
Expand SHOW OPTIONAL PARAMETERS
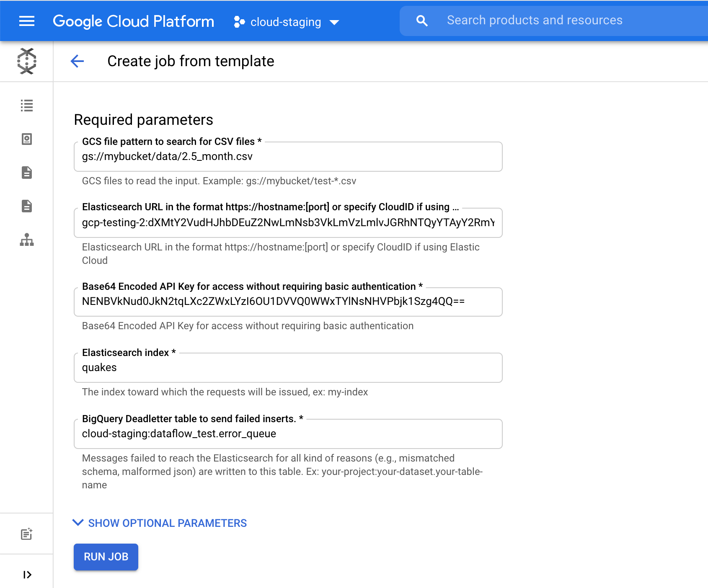(x=160, y=523)
